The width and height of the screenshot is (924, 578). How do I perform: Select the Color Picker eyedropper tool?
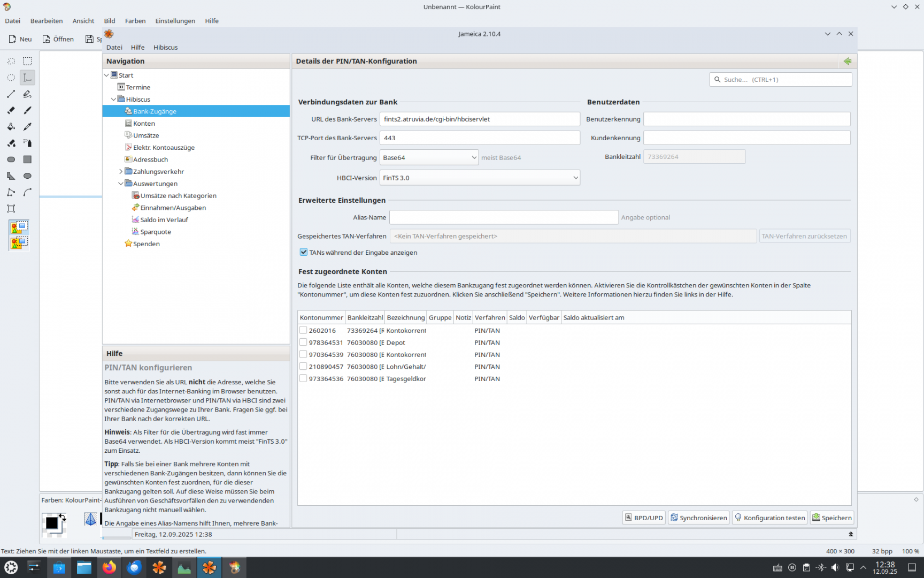(x=27, y=127)
